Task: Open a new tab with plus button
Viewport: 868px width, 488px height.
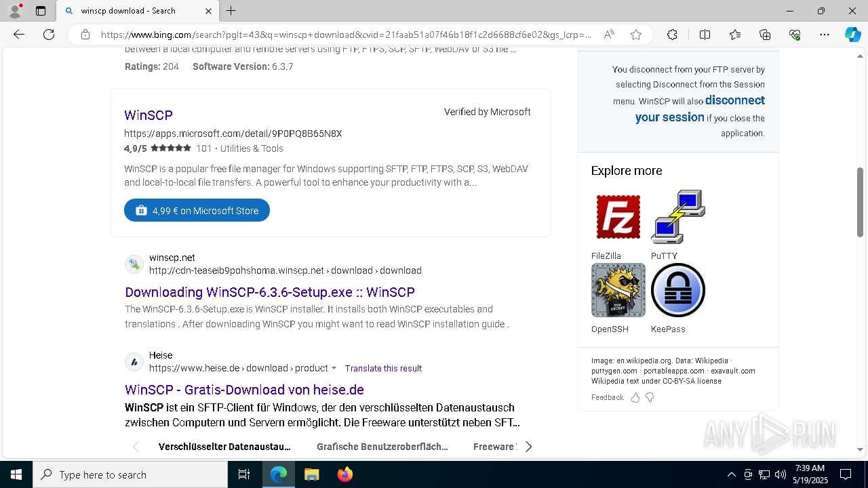Action: 231,11
